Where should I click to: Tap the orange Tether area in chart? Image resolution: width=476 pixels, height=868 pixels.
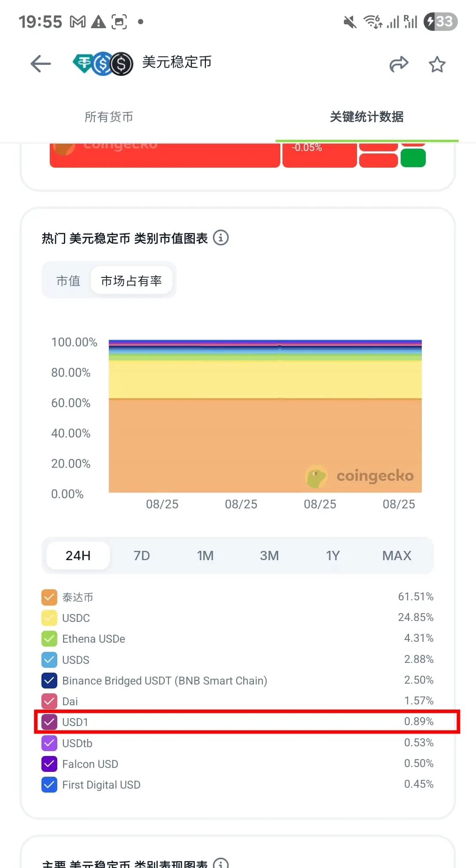point(265,445)
